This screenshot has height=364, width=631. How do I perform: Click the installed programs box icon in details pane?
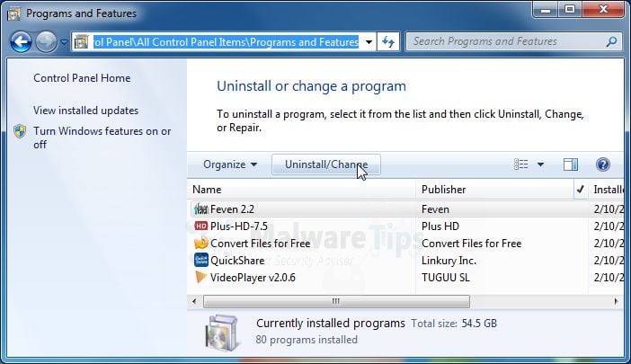(x=221, y=333)
